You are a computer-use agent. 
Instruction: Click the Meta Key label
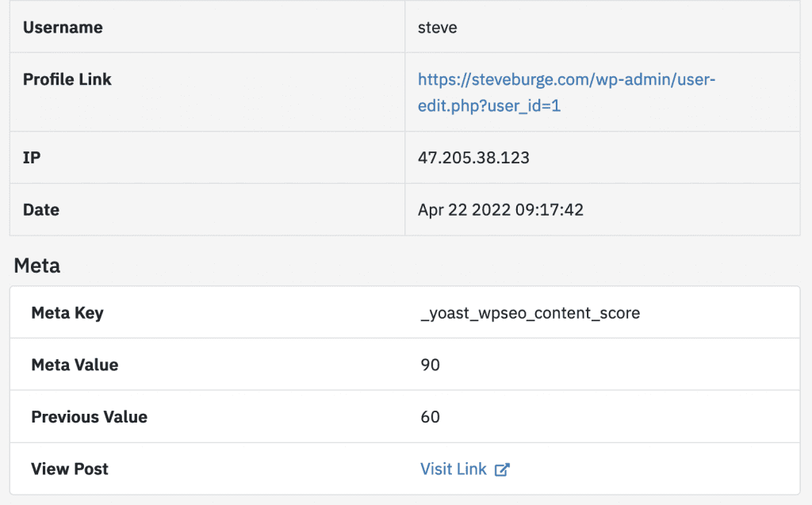(67, 313)
